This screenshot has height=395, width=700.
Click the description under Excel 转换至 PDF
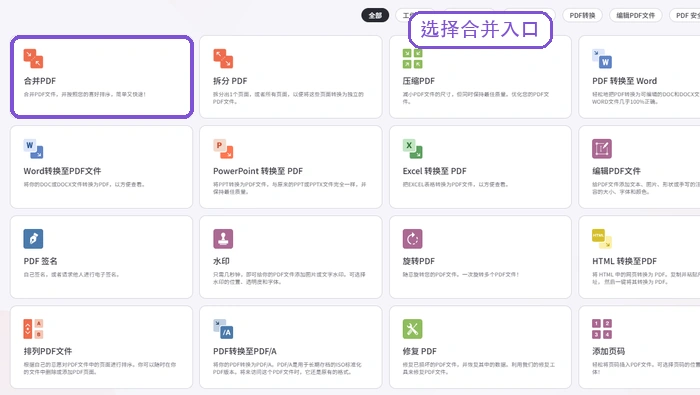[455, 184]
